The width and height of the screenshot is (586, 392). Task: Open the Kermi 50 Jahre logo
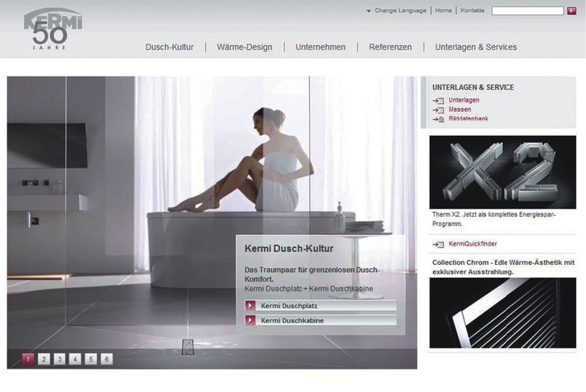click(53, 29)
